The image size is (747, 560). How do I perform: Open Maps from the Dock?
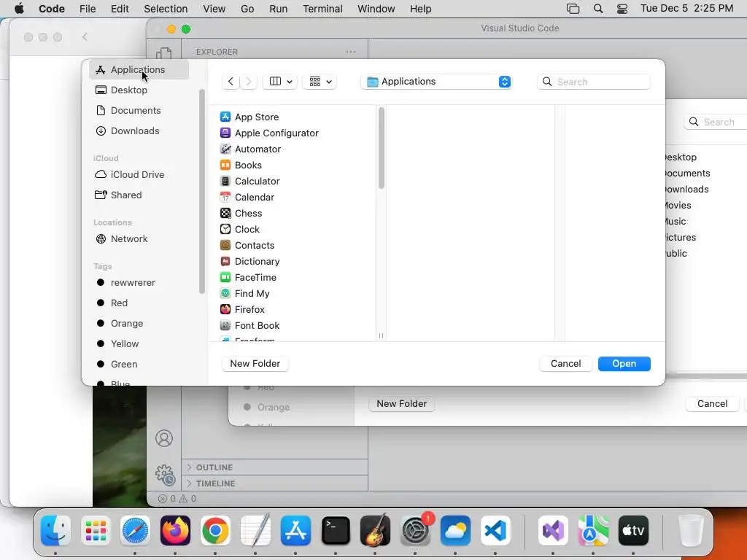point(592,531)
